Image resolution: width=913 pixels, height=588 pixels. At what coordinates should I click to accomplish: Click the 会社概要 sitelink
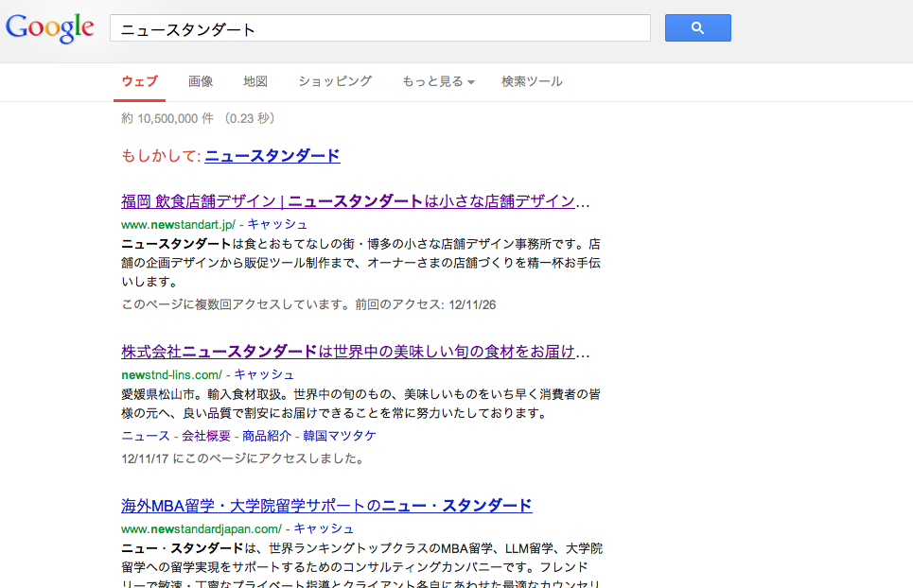pyautogui.click(x=206, y=436)
